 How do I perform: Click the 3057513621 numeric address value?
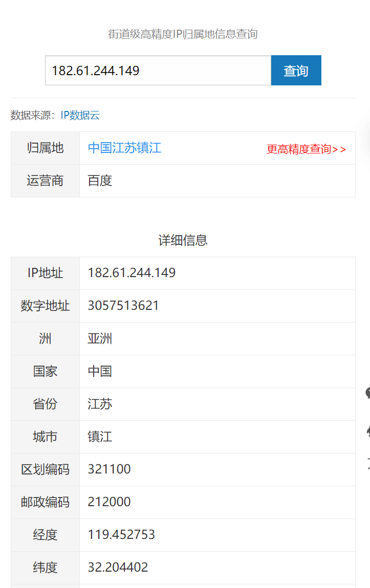(123, 305)
